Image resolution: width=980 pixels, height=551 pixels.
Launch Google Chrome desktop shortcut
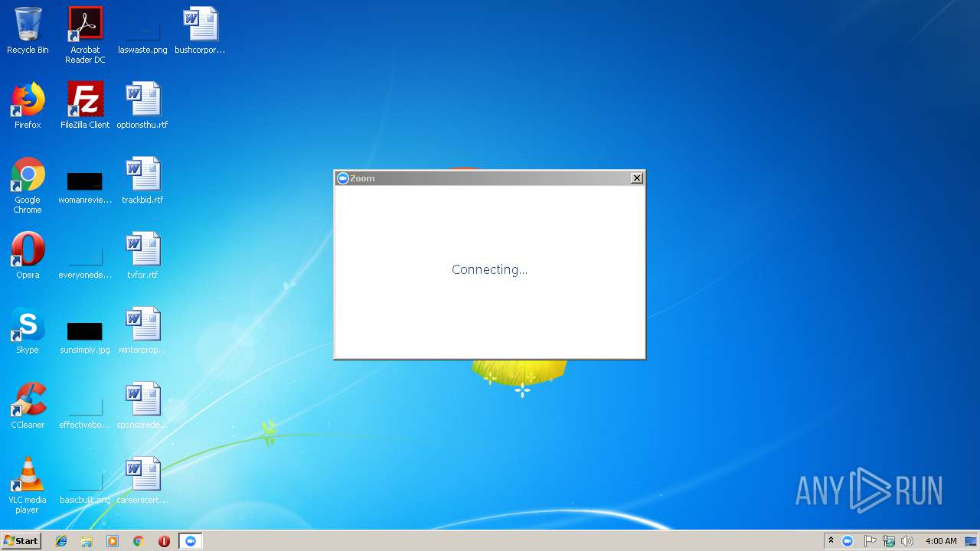28,185
